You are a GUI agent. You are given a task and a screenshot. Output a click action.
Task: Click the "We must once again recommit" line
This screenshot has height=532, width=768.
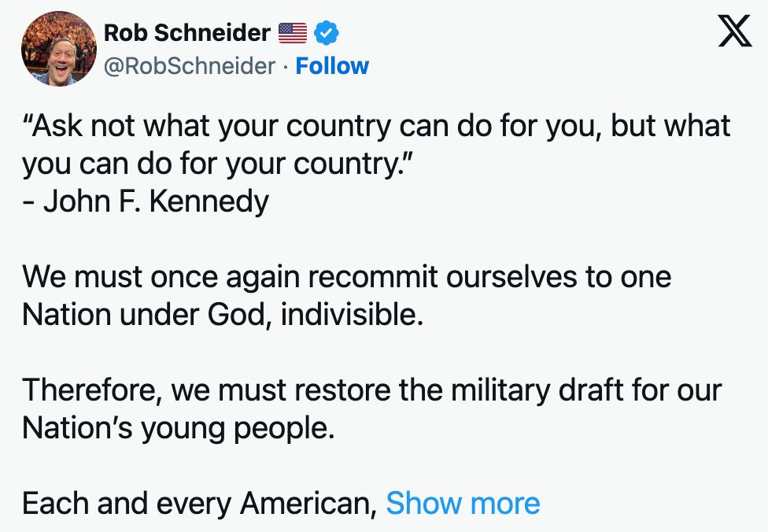click(346, 277)
